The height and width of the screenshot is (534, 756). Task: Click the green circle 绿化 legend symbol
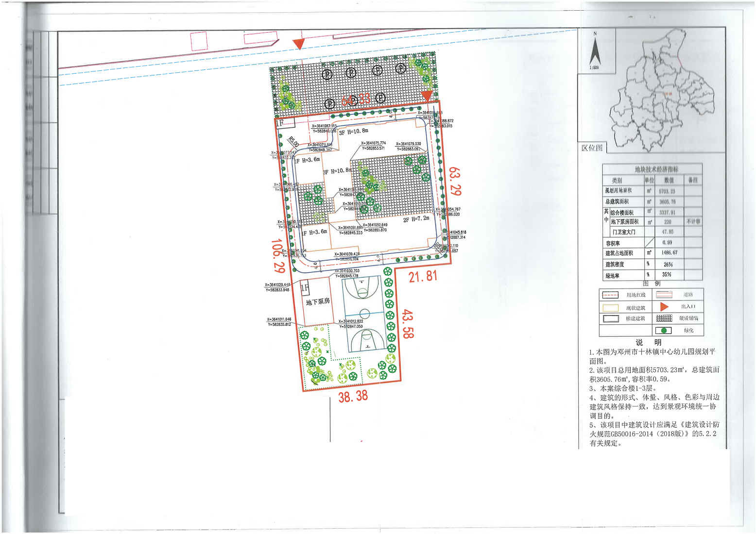(x=663, y=331)
